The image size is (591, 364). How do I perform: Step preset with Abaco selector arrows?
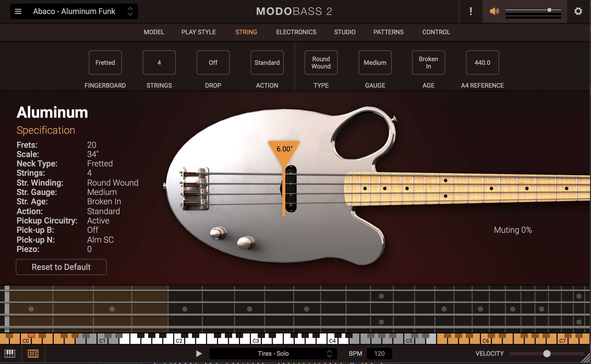click(x=130, y=11)
